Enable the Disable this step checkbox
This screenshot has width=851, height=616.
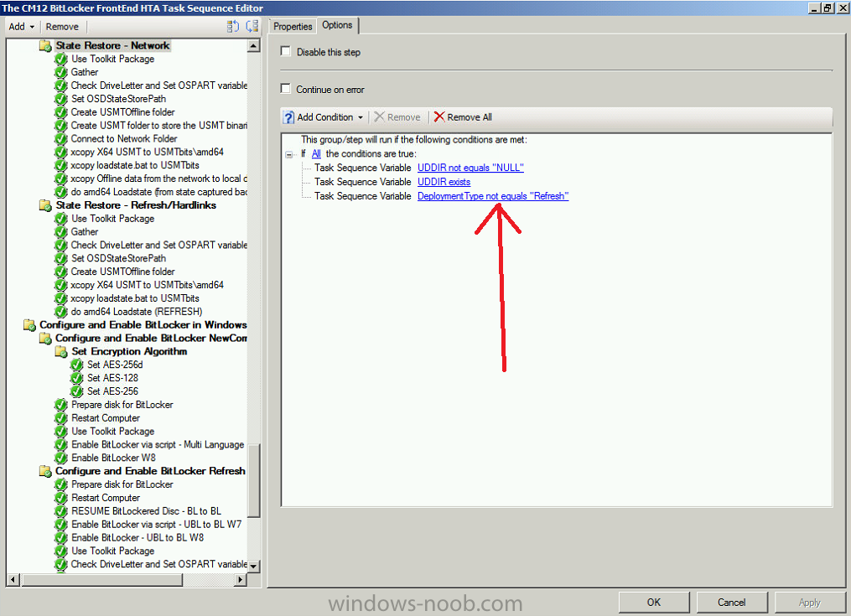[x=285, y=51]
